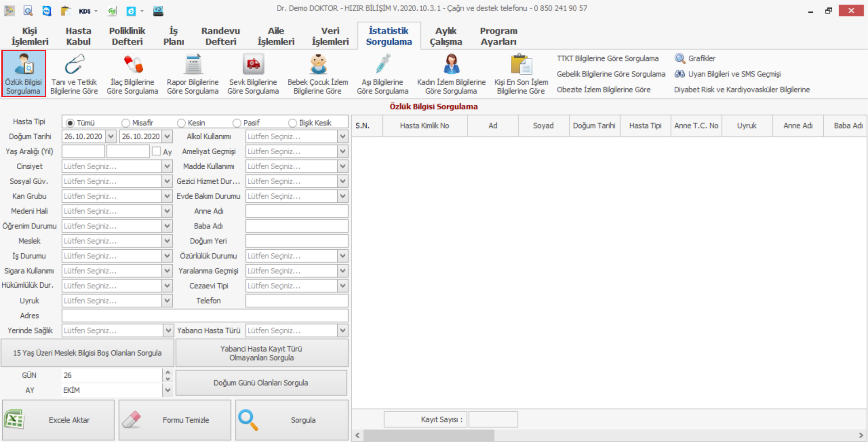
Task: Expand the Cinsiyet dropdown
Action: [x=167, y=166]
